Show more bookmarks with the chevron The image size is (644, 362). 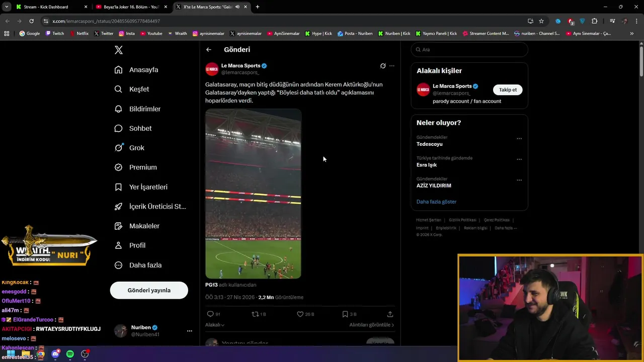[x=632, y=34]
